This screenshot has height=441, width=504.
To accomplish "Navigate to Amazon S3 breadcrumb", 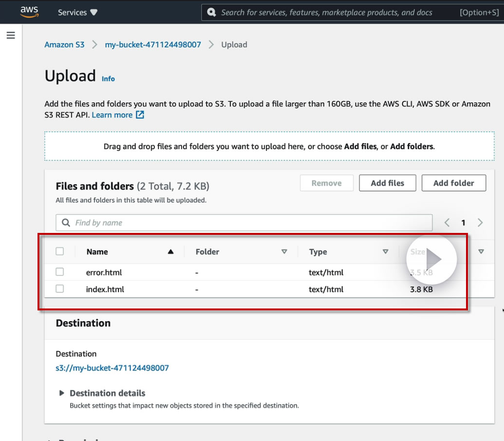I will pyautogui.click(x=64, y=45).
